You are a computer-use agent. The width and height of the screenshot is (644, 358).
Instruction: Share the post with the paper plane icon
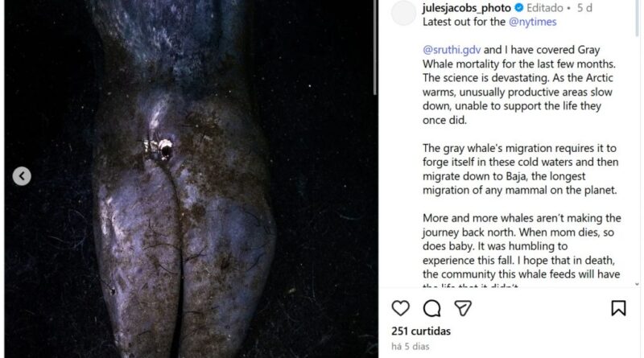pos(463,308)
